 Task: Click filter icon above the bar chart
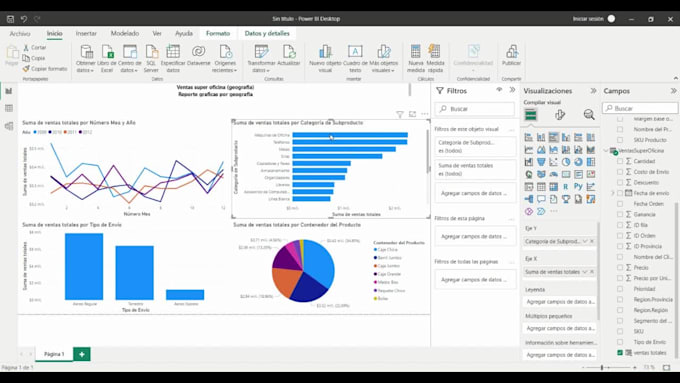[399, 114]
